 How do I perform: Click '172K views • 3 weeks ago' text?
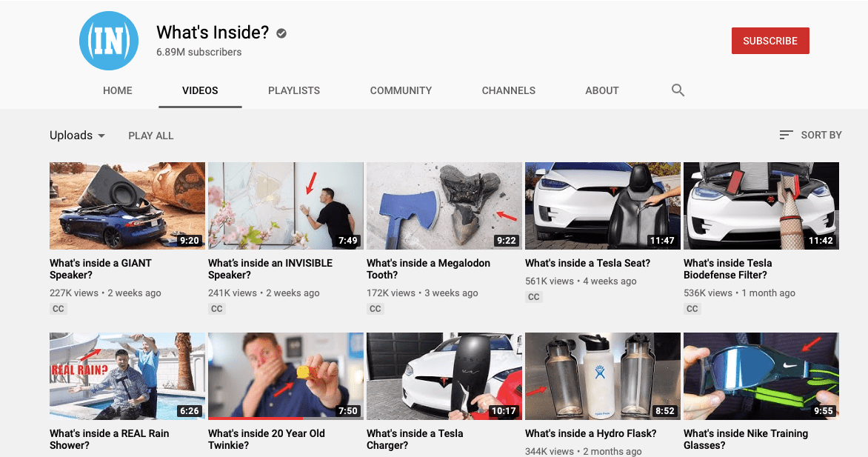pos(422,293)
